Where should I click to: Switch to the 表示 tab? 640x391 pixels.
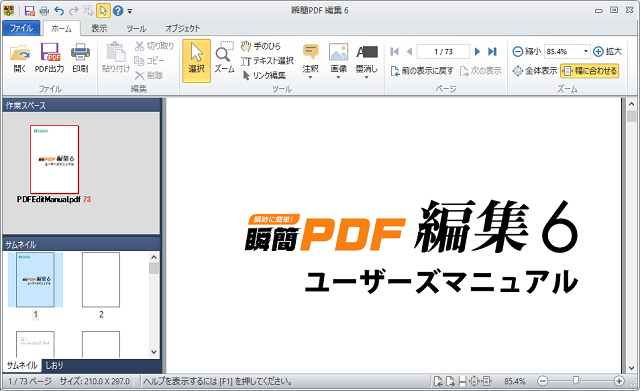(99, 28)
